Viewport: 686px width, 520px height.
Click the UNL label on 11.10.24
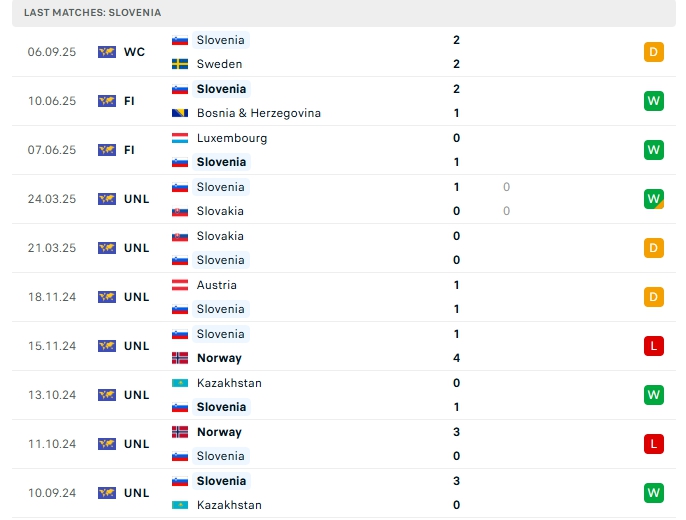pos(136,443)
